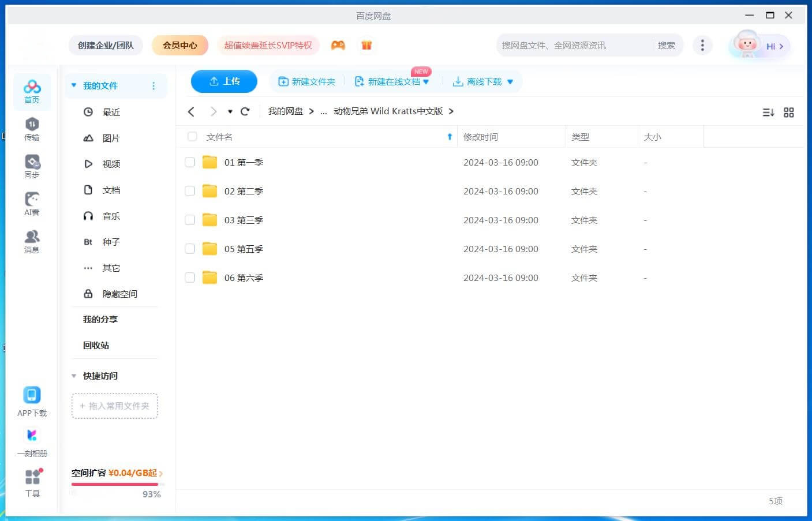Check the box for 01 第一季 folder
This screenshot has width=812, height=521.
coord(190,162)
